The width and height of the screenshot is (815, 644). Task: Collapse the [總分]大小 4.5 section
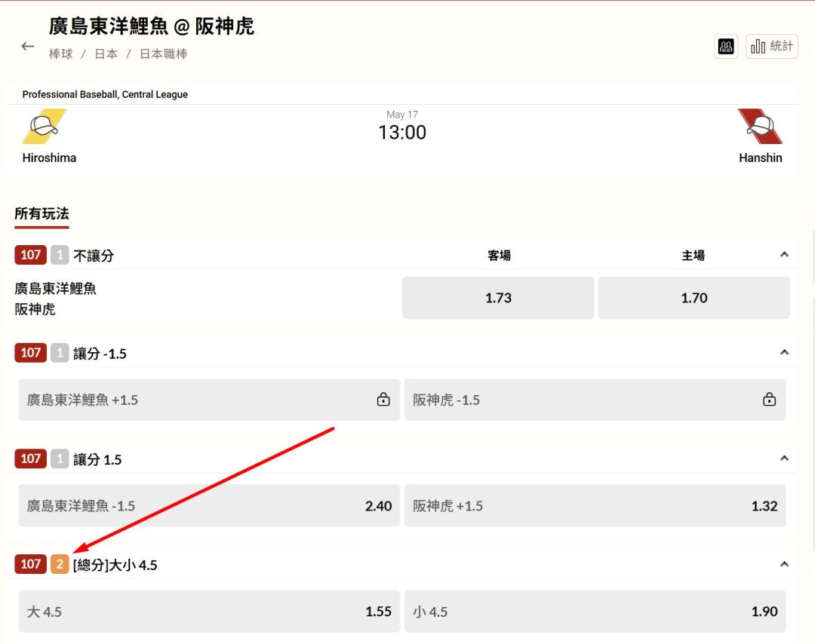[x=784, y=564]
